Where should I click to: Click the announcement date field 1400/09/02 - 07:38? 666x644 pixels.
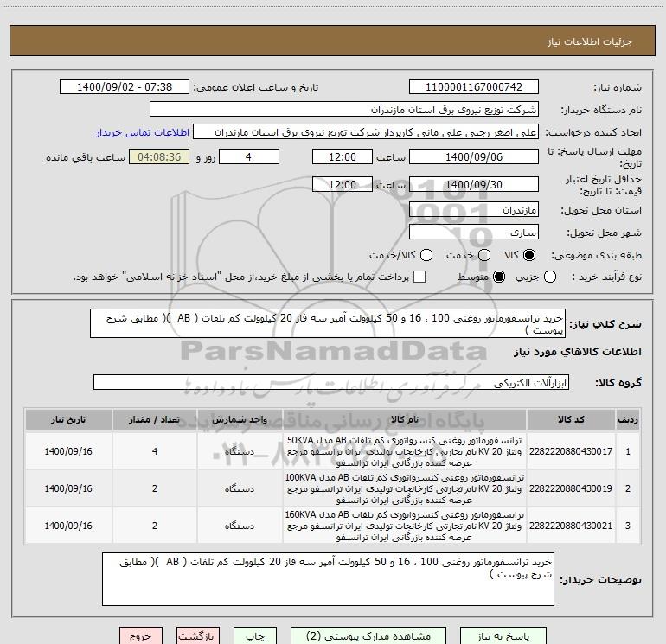click(x=125, y=86)
